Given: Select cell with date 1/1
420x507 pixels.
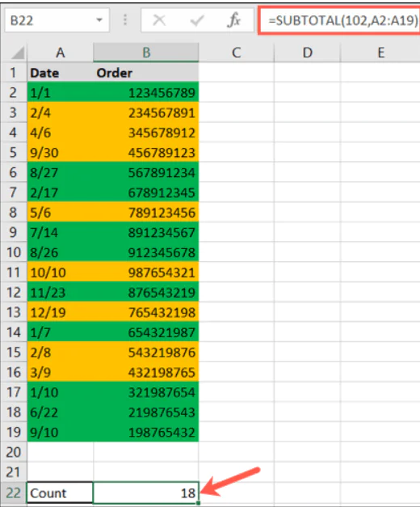Looking at the screenshot, I should (x=60, y=92).
